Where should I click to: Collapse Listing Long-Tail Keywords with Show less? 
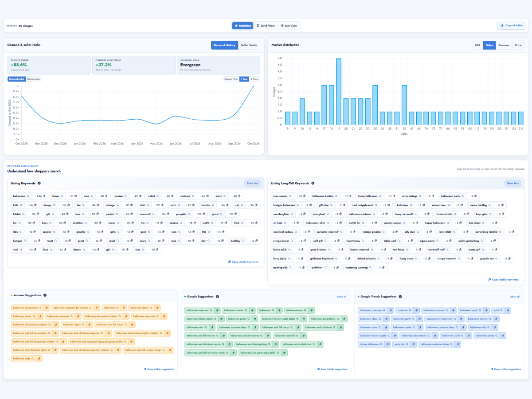tap(512, 183)
